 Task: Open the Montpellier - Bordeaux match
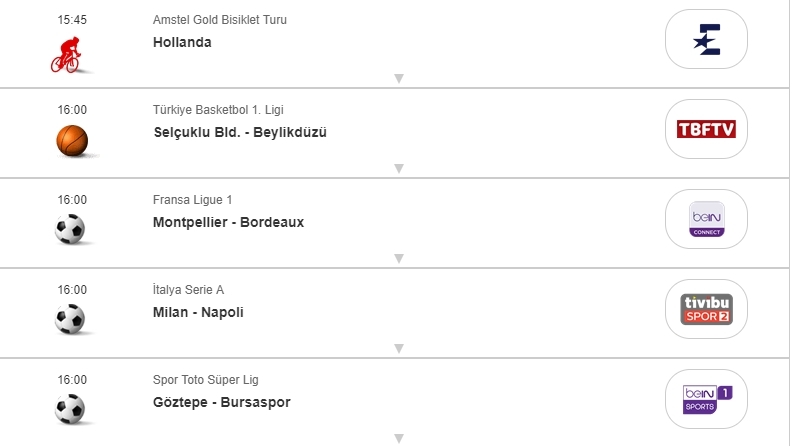pyautogui.click(x=228, y=222)
